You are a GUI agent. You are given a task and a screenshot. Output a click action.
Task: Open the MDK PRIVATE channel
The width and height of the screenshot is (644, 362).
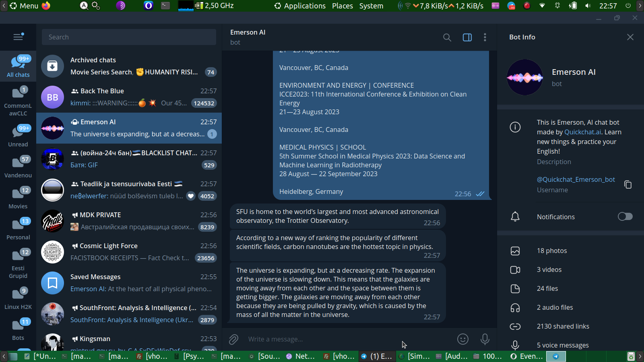point(129,221)
